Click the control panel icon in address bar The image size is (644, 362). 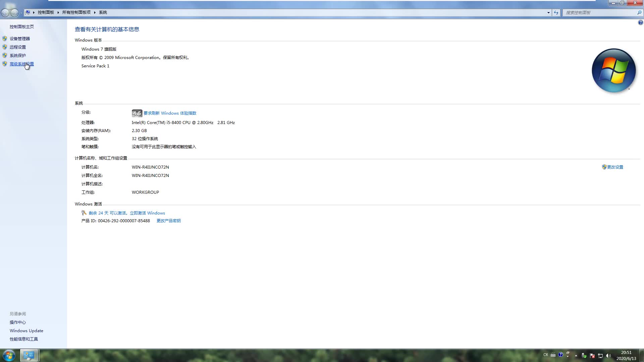pyautogui.click(x=28, y=12)
